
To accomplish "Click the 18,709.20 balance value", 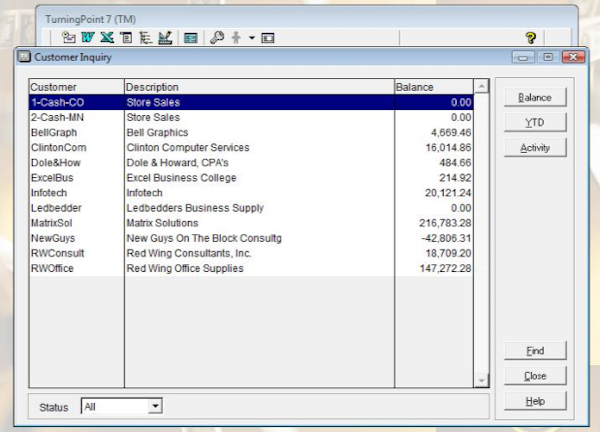I will pos(448,253).
